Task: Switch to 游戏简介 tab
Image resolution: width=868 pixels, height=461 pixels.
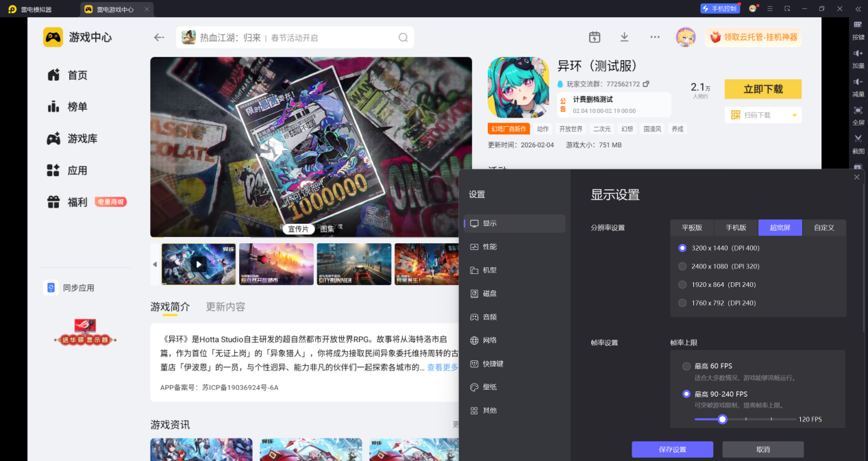Action: point(170,307)
